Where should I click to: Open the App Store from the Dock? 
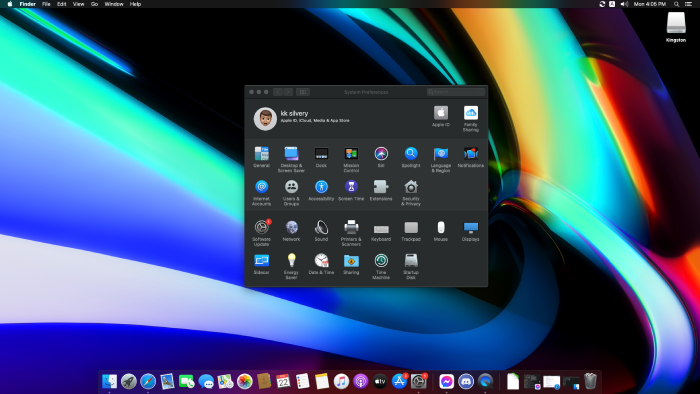click(x=399, y=381)
